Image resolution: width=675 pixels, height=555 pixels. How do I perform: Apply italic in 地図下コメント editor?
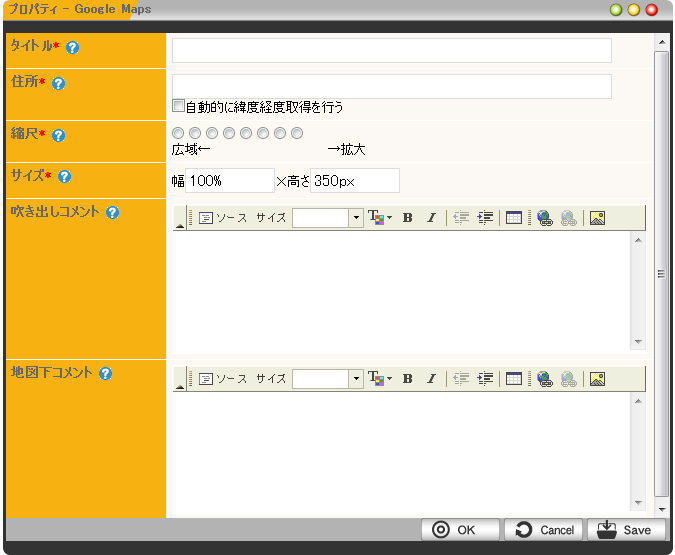(431, 379)
